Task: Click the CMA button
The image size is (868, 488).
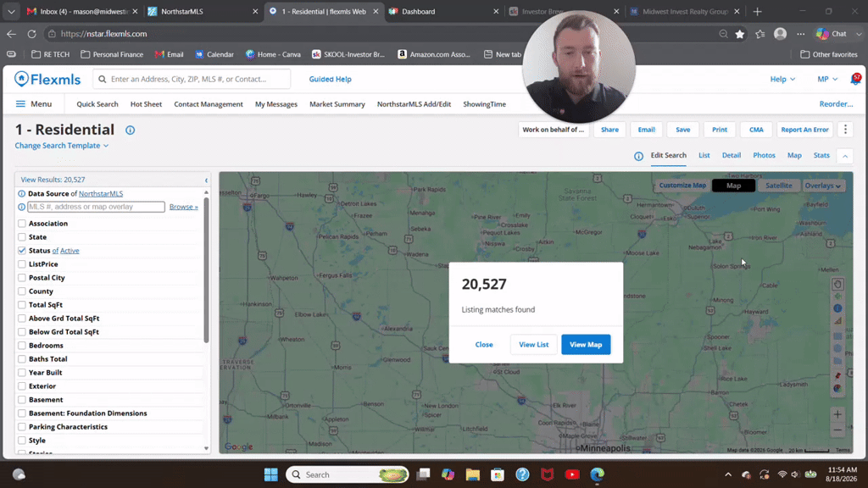Action: tap(756, 130)
